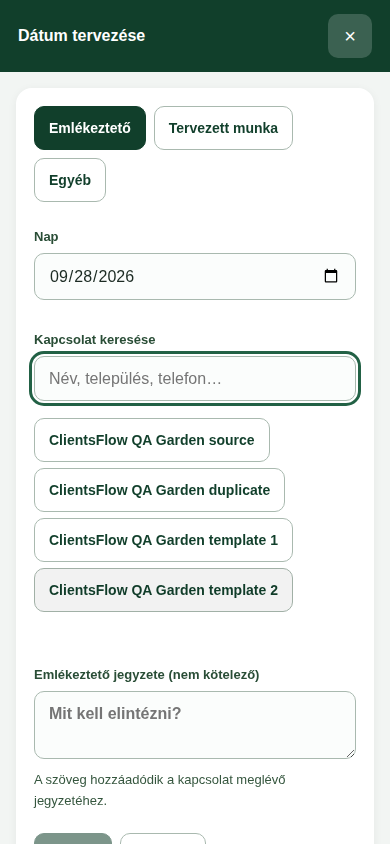Switch to Tervezett munka type
This screenshot has width=390, height=844.
pyautogui.click(x=223, y=128)
